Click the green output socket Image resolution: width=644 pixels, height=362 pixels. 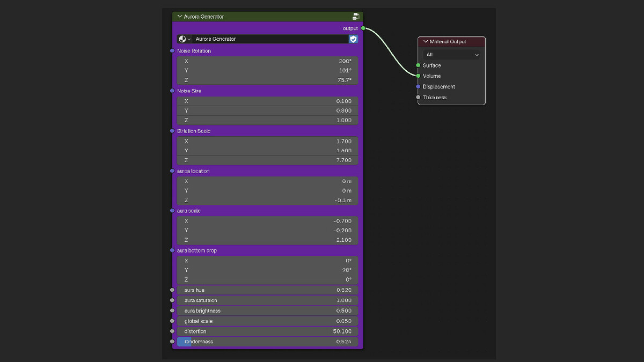point(363,28)
